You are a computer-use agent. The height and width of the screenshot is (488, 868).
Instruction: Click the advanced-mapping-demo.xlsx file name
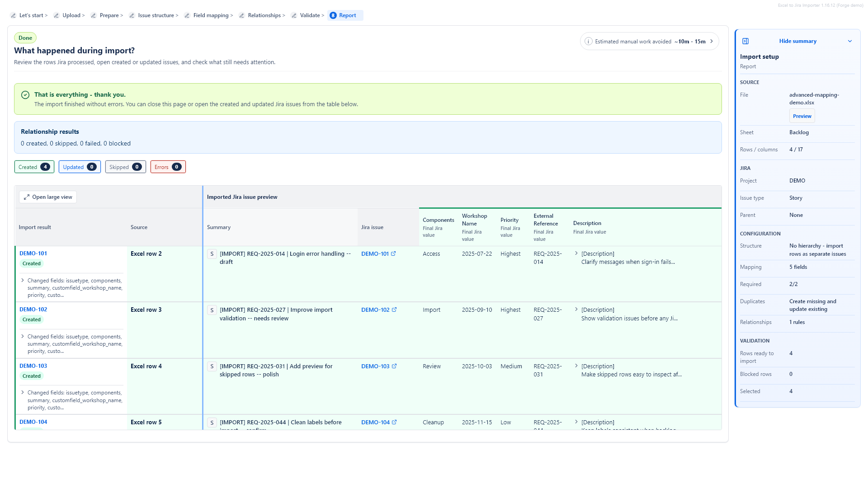814,99
